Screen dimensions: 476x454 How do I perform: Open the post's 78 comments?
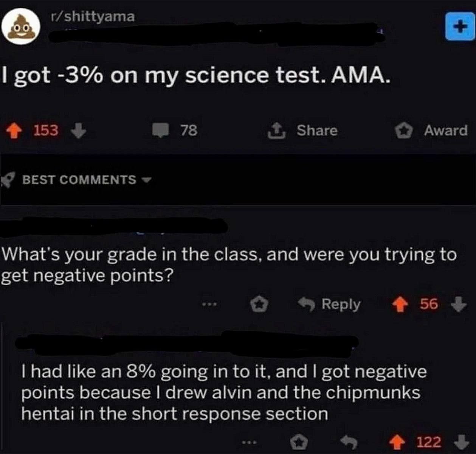175,131
